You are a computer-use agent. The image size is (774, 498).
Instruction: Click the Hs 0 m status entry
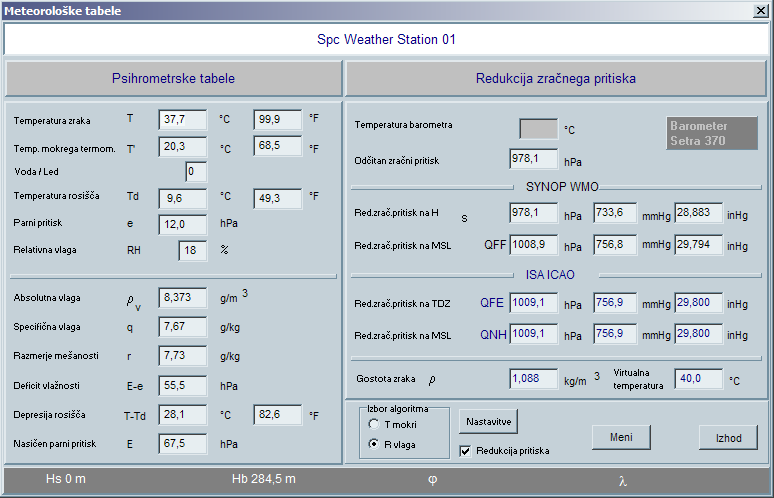pos(66,479)
